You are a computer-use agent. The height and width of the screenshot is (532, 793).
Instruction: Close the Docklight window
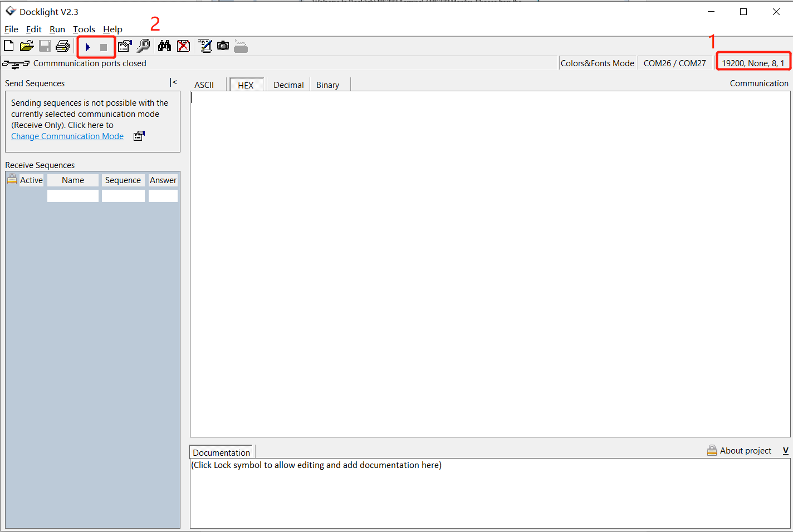776,12
